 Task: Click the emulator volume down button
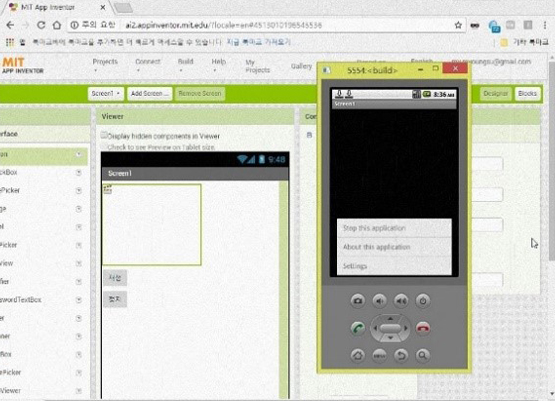pyautogui.click(x=379, y=301)
